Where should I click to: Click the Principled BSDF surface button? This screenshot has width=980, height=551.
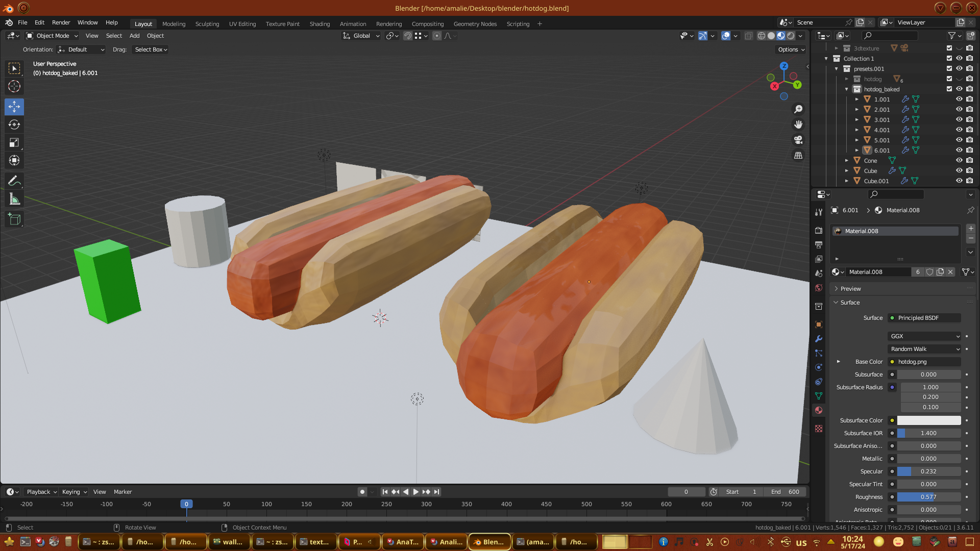(925, 318)
